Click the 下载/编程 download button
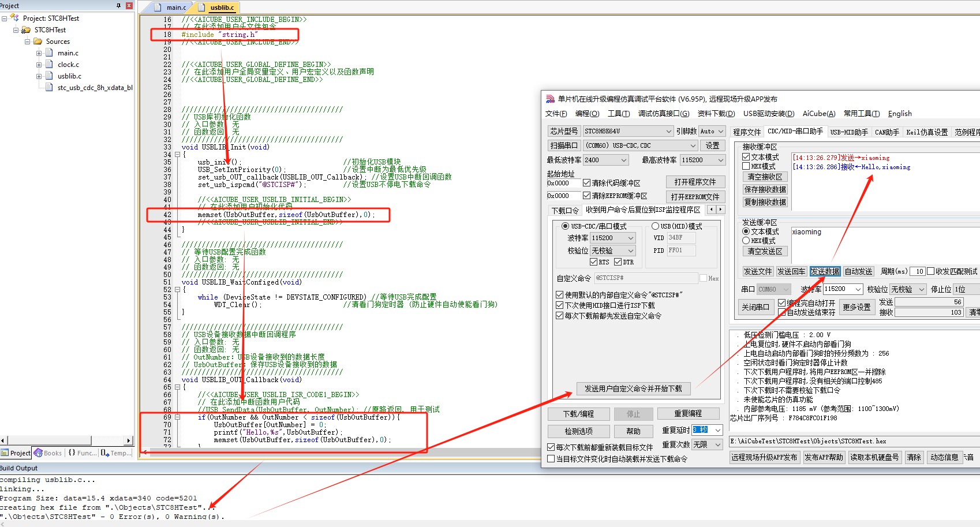The width and height of the screenshot is (980, 527). [x=578, y=414]
